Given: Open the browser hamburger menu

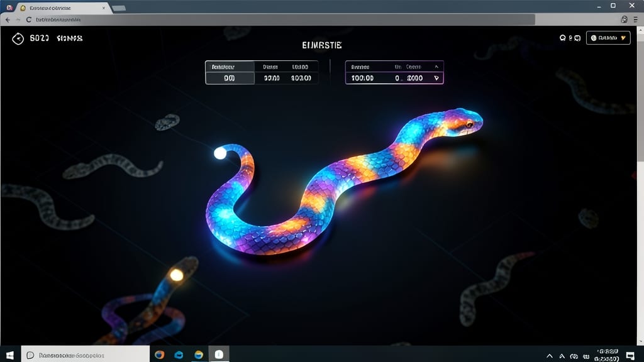Looking at the screenshot, I should pos(635,19).
